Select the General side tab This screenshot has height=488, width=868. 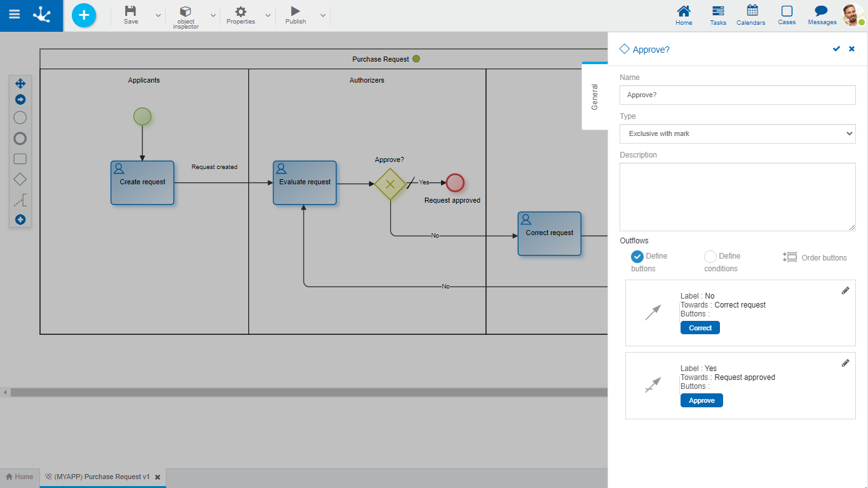(595, 97)
